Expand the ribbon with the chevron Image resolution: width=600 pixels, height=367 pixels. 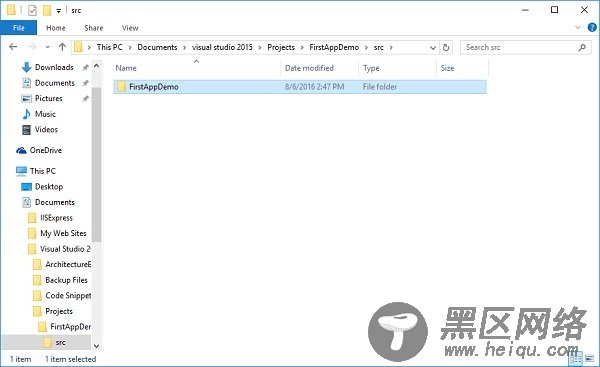point(578,28)
